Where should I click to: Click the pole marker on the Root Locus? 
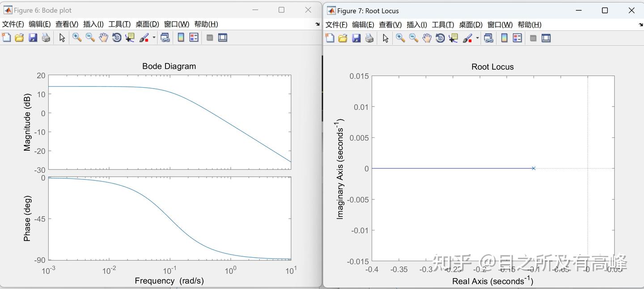pyautogui.click(x=533, y=168)
